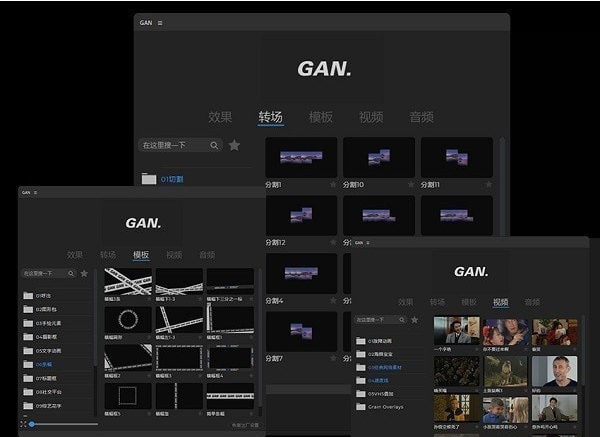
Task: Favorite the 分割1 transition with its star
Action: (x=333, y=185)
